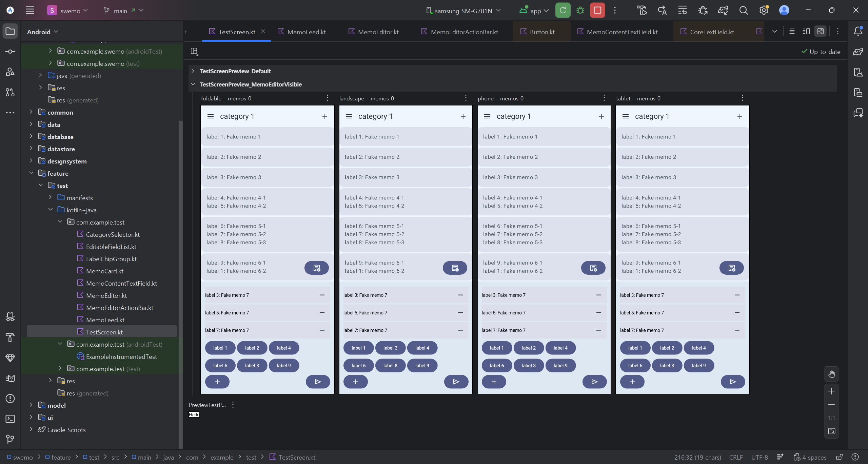Screen dimensions: 868x464
Task: Sync project with Gradle files
Action: [x=723, y=11]
